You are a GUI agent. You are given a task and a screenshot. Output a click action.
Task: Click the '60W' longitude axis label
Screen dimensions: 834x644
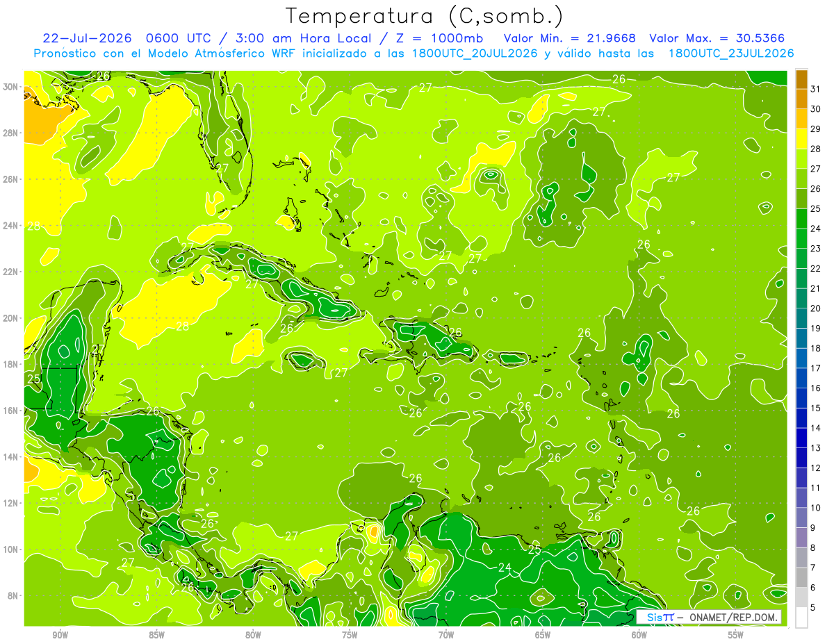coord(639,635)
